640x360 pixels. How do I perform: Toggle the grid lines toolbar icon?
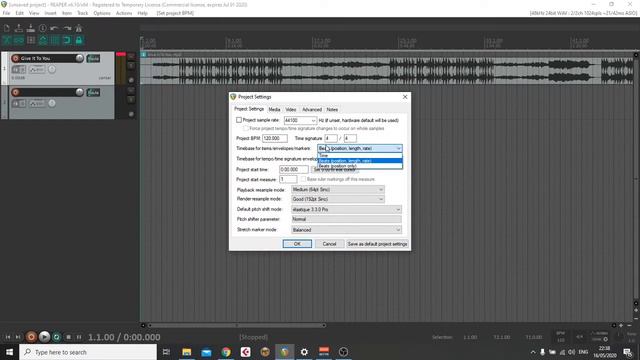point(55,40)
